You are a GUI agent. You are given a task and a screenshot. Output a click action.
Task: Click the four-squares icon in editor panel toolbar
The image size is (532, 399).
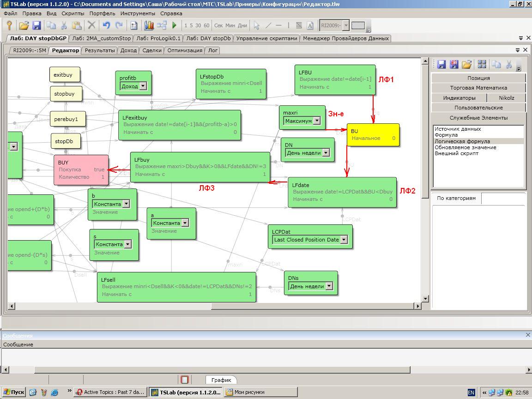(x=482, y=64)
